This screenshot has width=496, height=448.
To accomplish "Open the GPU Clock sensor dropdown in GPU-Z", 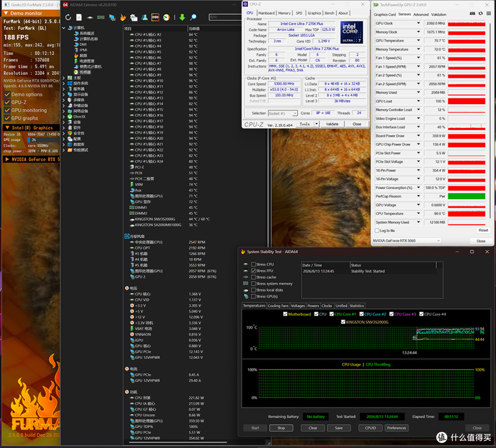I will (418, 23).
